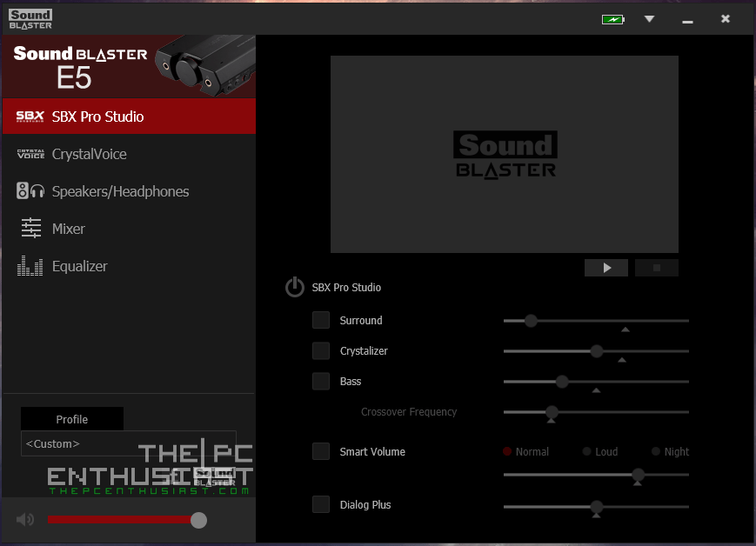756x546 pixels.
Task: Click the SBX icon in the sidebar
Action: tap(30, 117)
